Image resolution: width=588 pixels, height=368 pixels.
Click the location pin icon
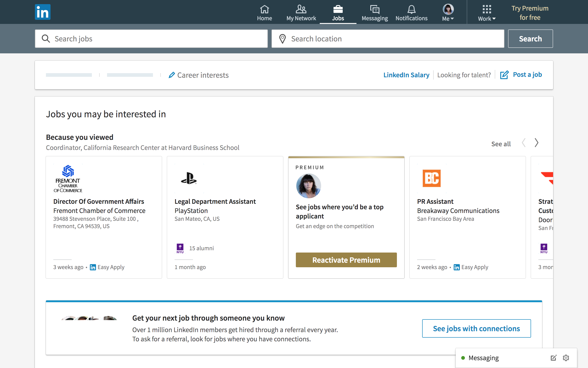point(282,39)
